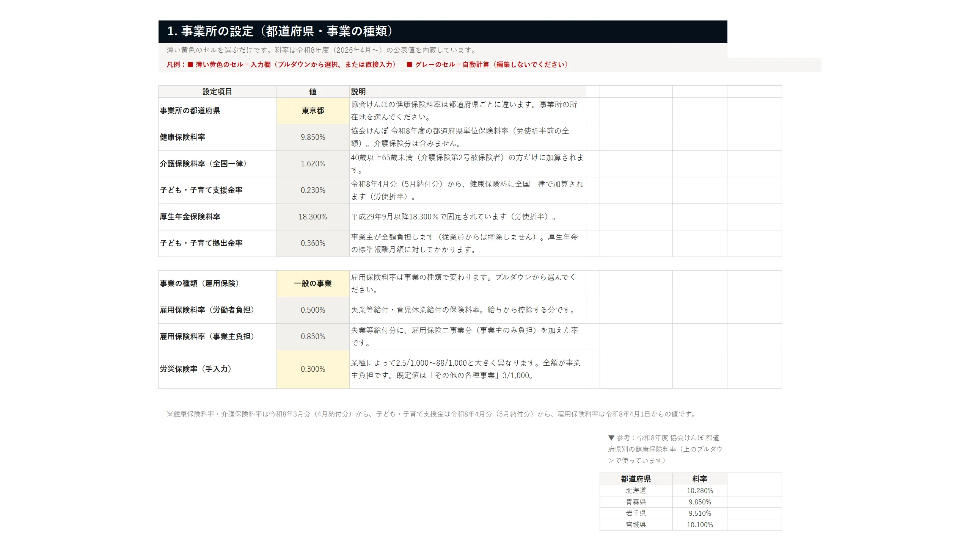Select the 労災保険率（手入力） label cell
This screenshot has height=551, width=980.
point(217,369)
